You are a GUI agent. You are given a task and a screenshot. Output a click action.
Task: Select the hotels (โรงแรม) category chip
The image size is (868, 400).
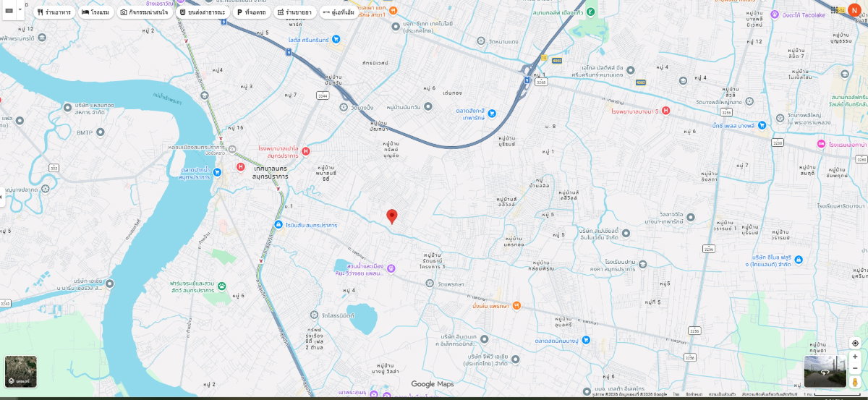point(95,12)
